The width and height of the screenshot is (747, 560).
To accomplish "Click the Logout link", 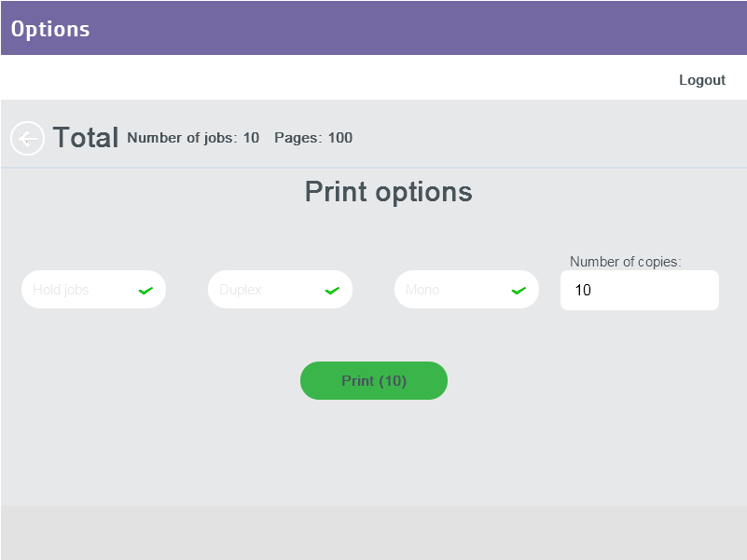I will 702,80.
